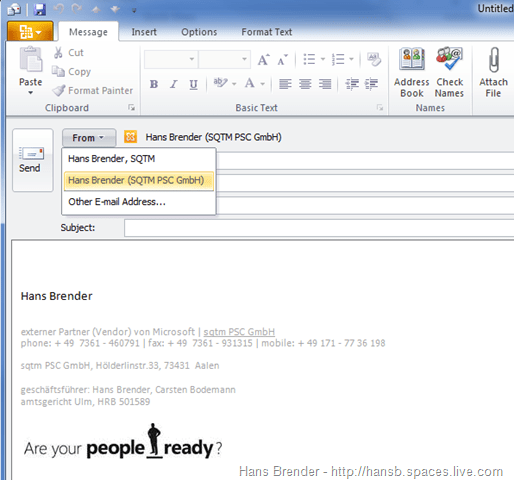Click 'sqtm PSC GmbH, Hölderlinstr.33' address line
This screenshot has width=514, height=480.
click(120, 366)
